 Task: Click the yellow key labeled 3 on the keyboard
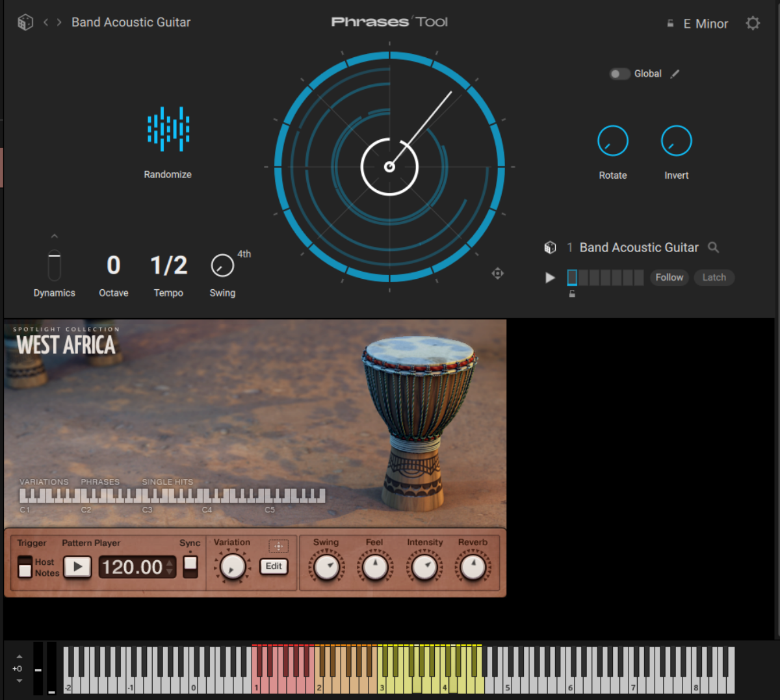pyautogui.click(x=382, y=686)
